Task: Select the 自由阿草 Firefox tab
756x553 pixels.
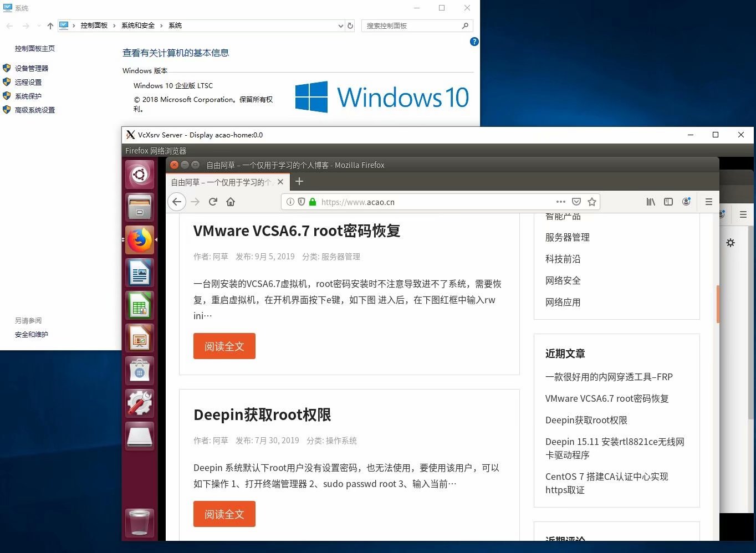Action: pyautogui.click(x=227, y=182)
